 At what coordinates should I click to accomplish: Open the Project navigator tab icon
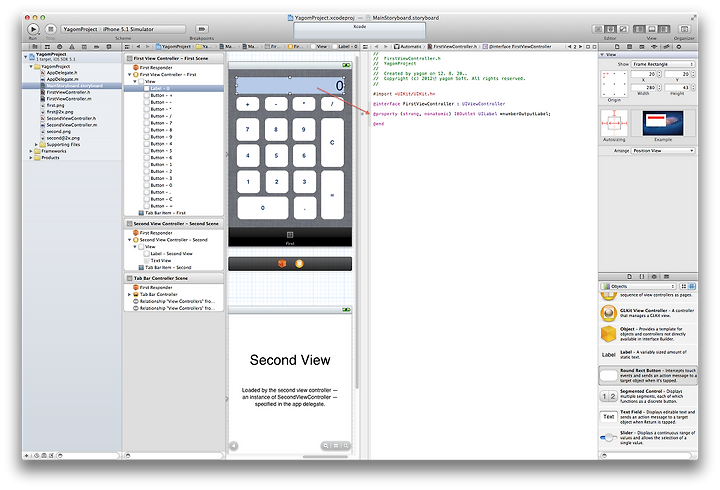[34, 46]
